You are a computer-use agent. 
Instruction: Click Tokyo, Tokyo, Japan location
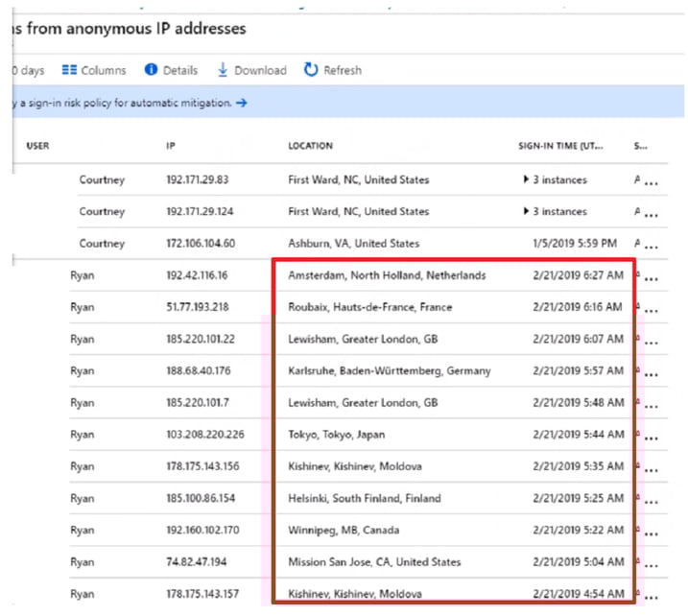pos(337,435)
